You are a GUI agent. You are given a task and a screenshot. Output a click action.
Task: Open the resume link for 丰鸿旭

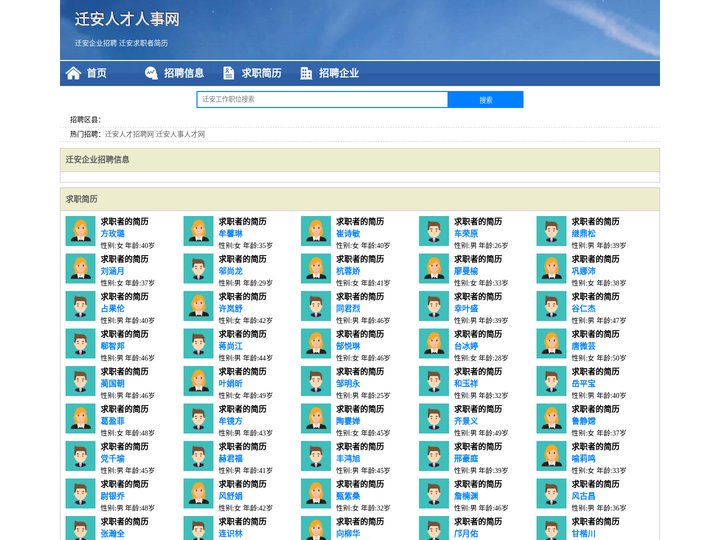348,458
